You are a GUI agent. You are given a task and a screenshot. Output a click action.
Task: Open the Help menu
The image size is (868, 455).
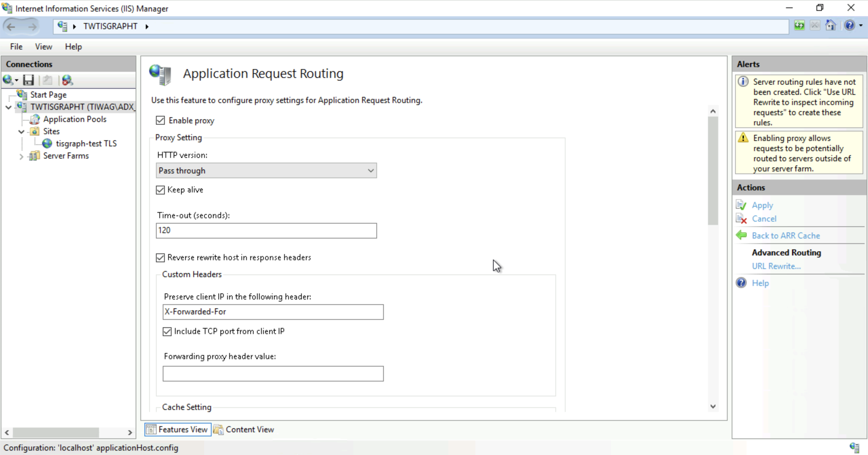74,46
